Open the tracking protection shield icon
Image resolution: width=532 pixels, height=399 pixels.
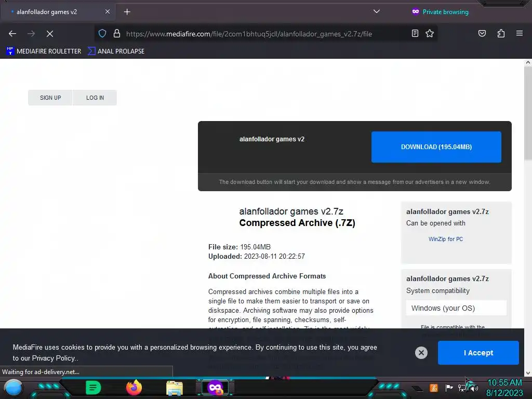pos(102,34)
